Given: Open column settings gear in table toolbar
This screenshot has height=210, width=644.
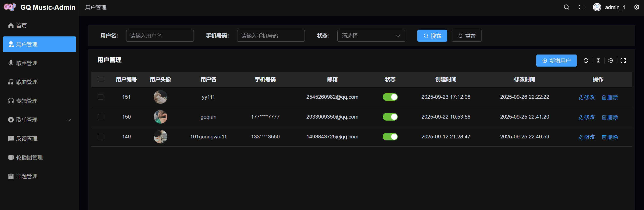Looking at the screenshot, I should pyautogui.click(x=611, y=61).
